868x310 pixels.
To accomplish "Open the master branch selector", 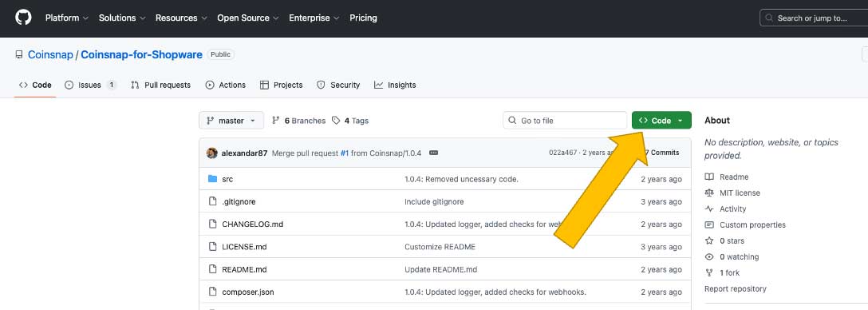I will click(x=231, y=121).
